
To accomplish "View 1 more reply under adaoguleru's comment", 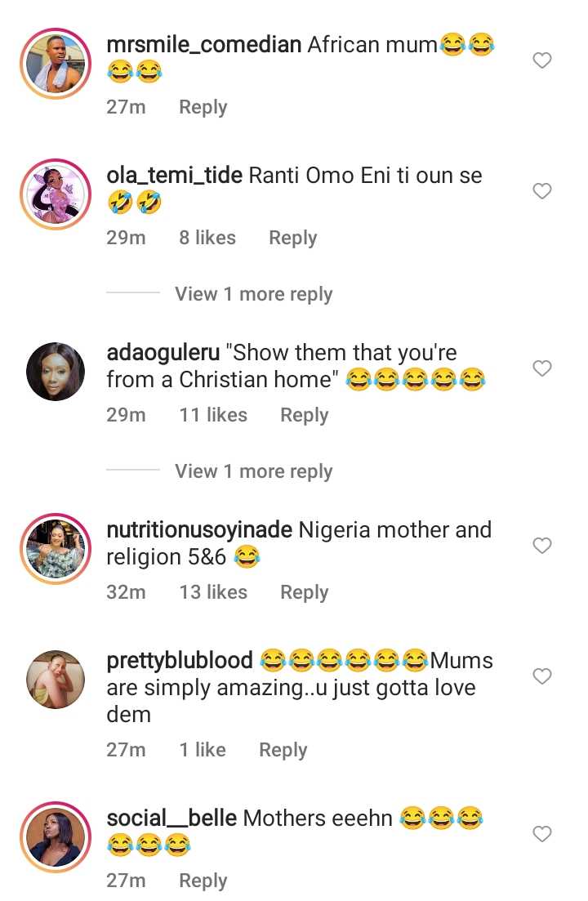I will pyautogui.click(x=253, y=471).
